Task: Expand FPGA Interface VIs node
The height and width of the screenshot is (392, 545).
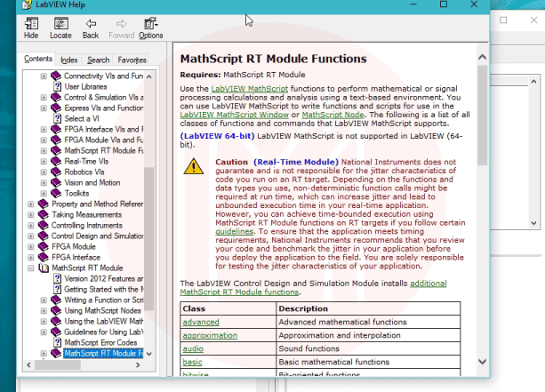Action: [44, 130]
